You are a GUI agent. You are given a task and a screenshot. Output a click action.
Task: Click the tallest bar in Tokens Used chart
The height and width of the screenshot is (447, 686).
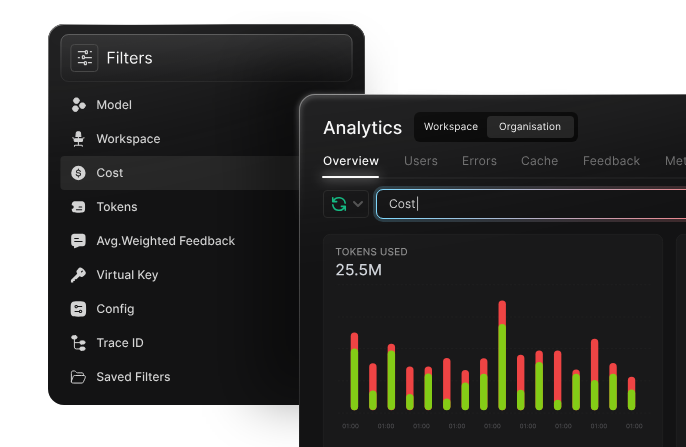point(501,355)
